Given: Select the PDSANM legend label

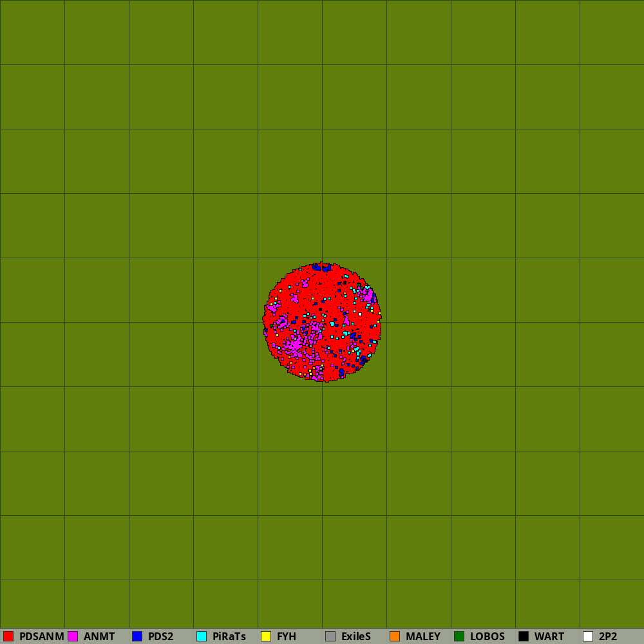Looking at the screenshot, I should 41,636.
